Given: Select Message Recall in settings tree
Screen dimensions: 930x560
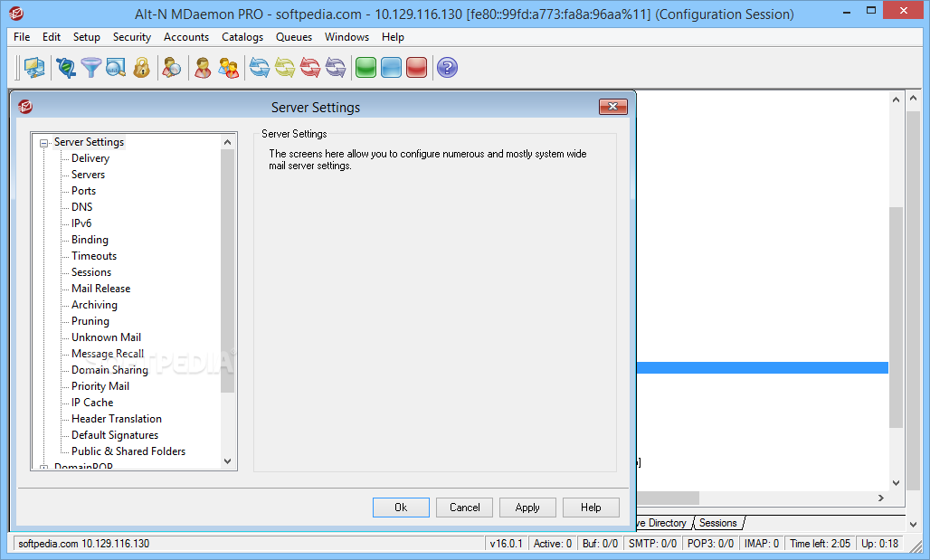Looking at the screenshot, I should tap(108, 354).
